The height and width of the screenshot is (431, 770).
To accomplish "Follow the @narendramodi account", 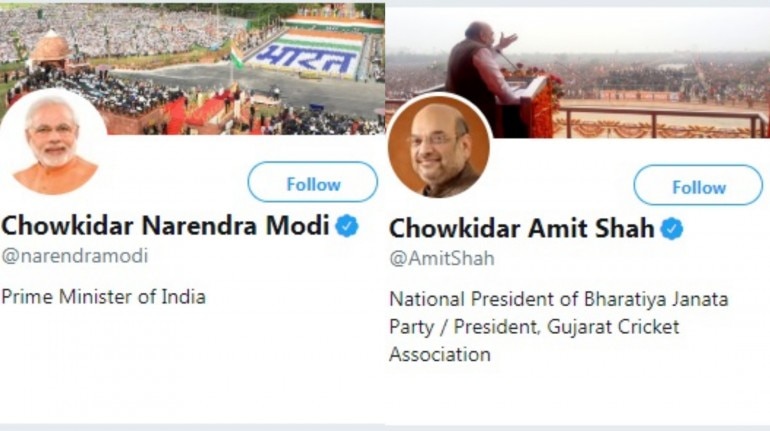I will click(x=312, y=184).
